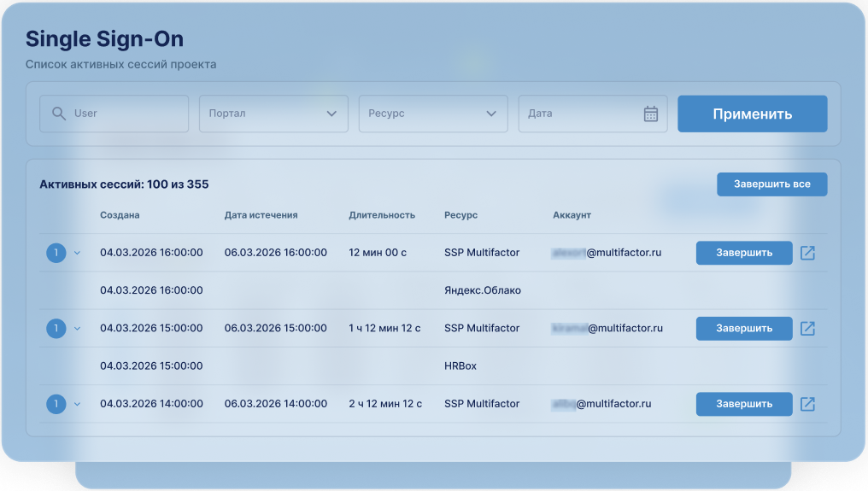Focus the User search input field
The height and width of the screenshot is (491, 868).
click(x=124, y=114)
